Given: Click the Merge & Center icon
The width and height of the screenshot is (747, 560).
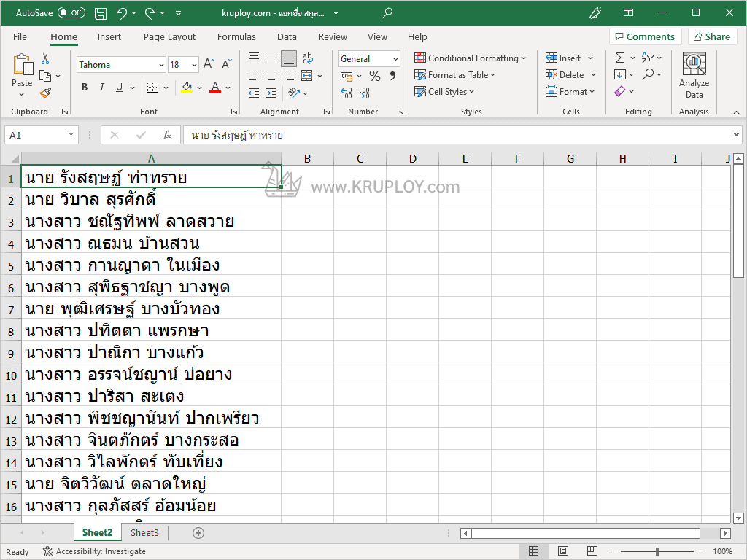Looking at the screenshot, I should point(307,76).
